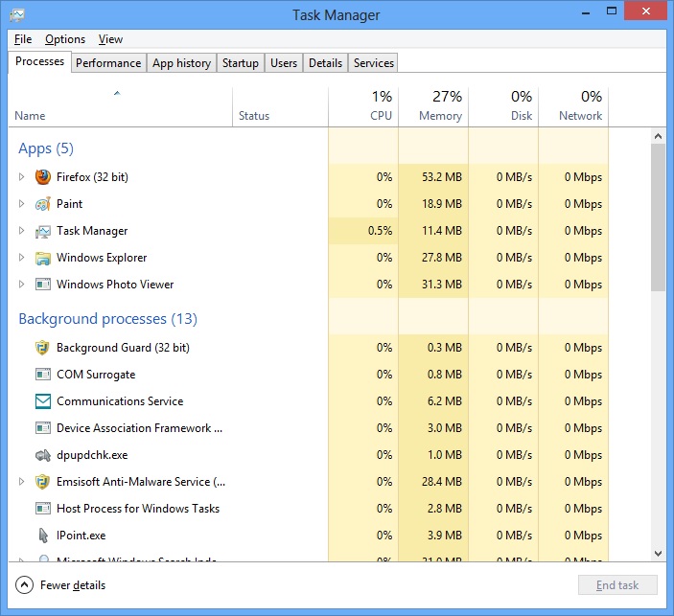Click the Background Guard shield icon

click(x=42, y=348)
